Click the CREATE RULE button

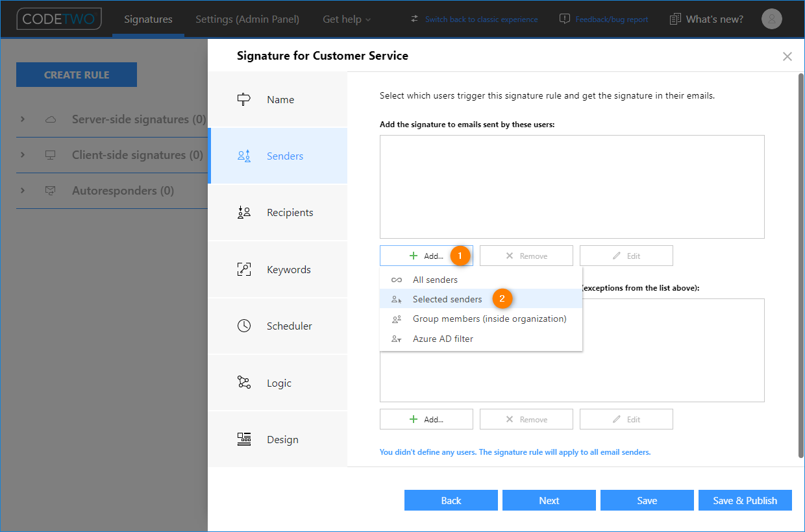[x=77, y=75]
